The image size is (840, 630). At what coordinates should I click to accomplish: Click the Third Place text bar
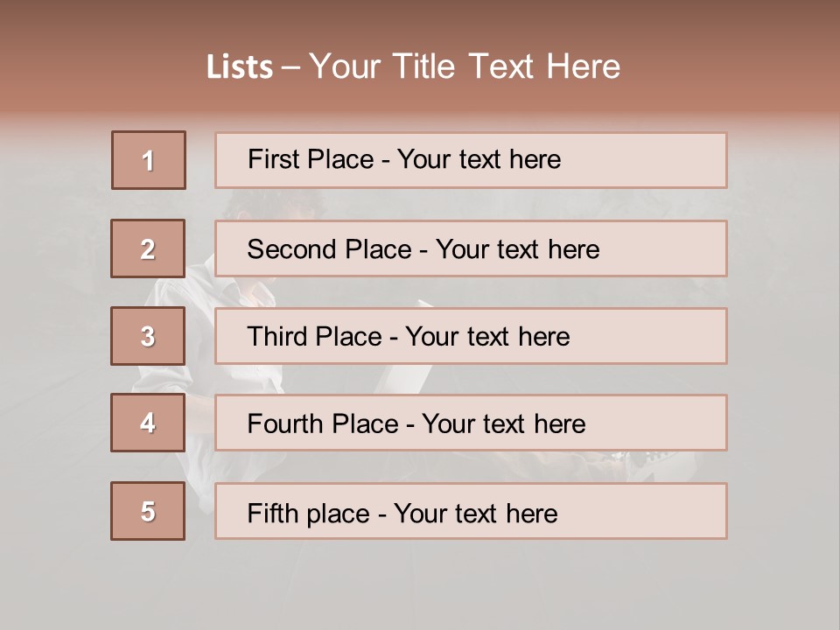coord(471,336)
